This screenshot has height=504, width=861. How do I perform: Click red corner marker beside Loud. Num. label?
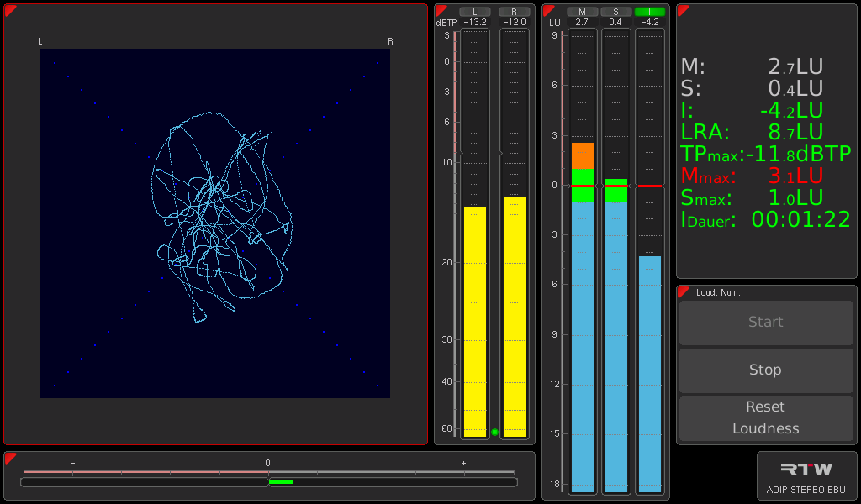coord(683,291)
